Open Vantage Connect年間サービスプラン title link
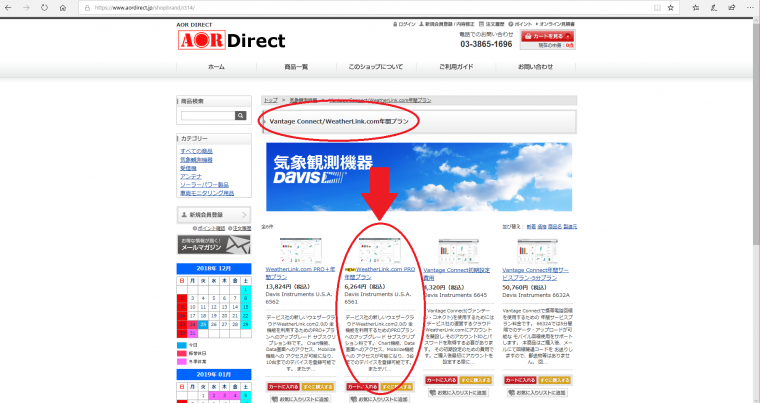Viewport: 760px width, 403px height. pos(536,274)
